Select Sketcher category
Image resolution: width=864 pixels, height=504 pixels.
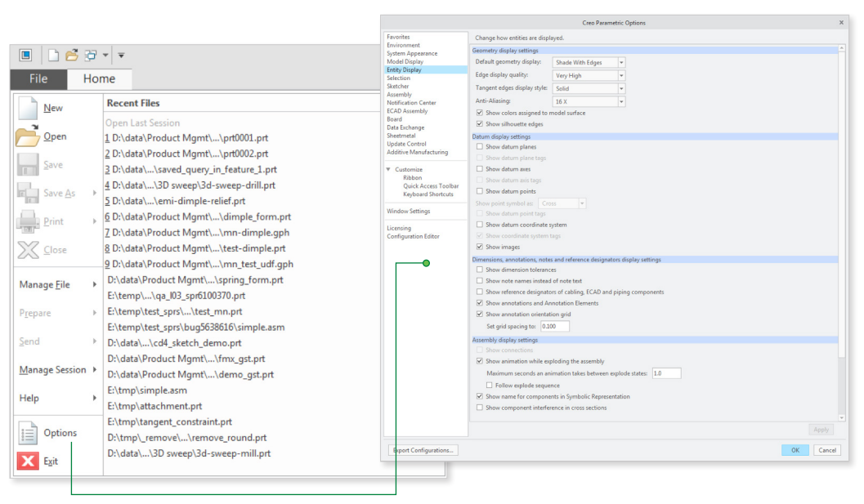(x=398, y=87)
